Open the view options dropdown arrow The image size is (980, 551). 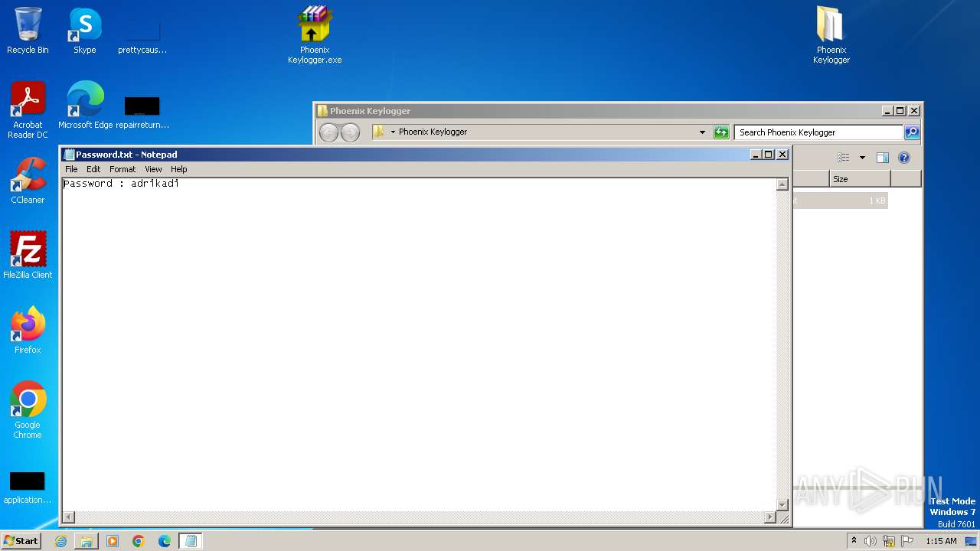[x=862, y=158]
